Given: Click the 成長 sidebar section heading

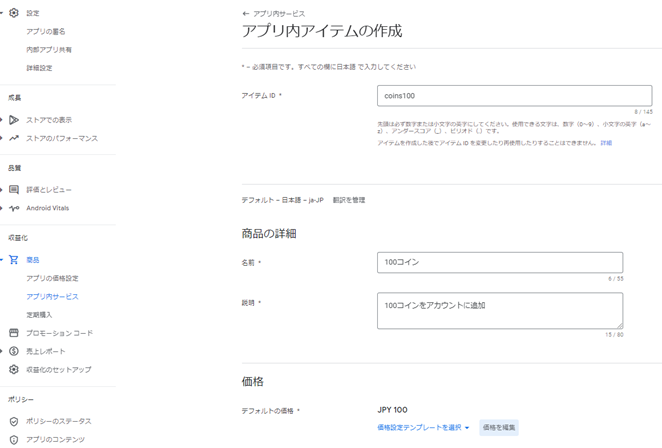Looking at the screenshot, I should point(15,98).
